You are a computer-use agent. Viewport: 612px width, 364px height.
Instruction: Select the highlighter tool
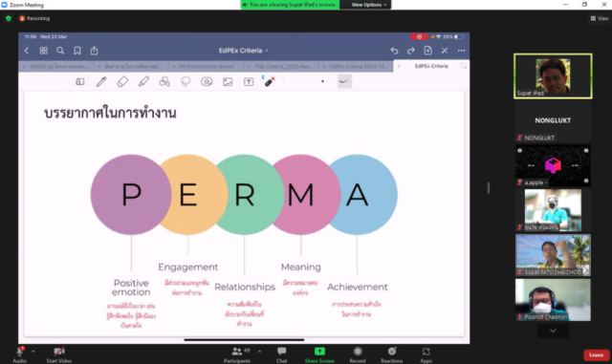point(143,81)
